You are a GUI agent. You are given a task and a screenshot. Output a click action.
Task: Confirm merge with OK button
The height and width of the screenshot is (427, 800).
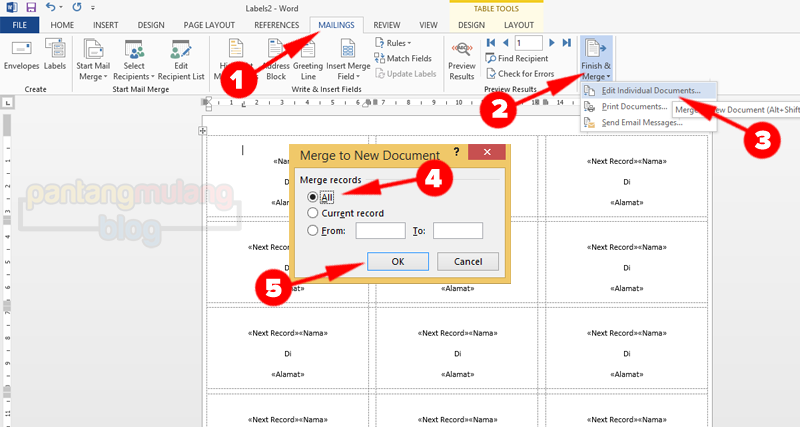(x=398, y=261)
